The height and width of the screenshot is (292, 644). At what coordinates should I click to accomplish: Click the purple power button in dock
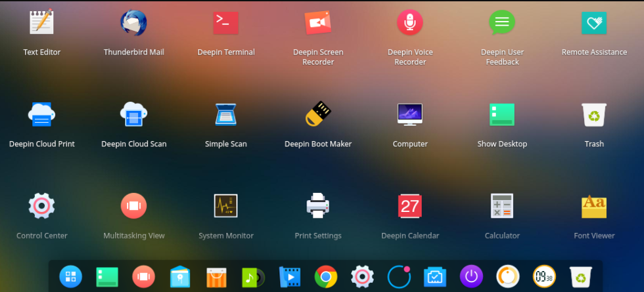click(472, 277)
